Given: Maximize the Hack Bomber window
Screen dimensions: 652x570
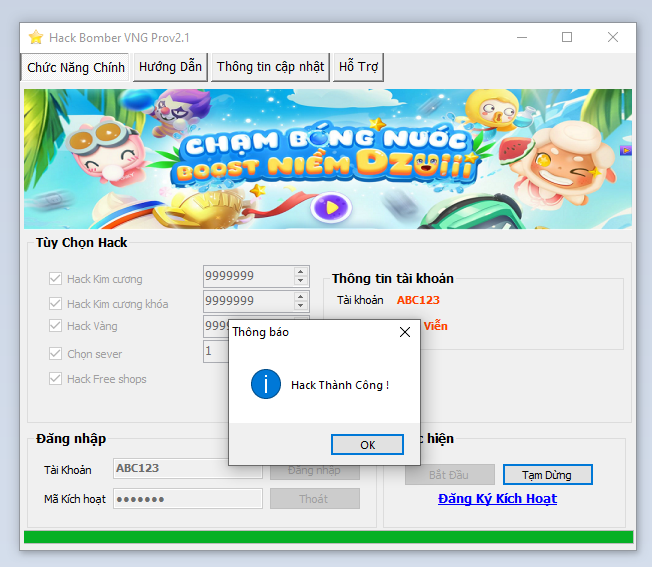Looking at the screenshot, I should click(x=567, y=37).
